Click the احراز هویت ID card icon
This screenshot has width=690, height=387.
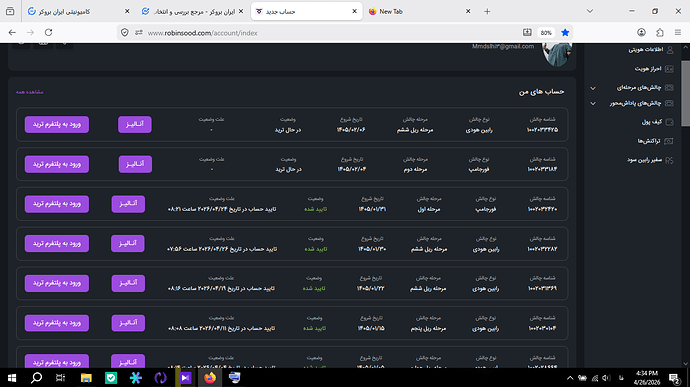pos(669,69)
